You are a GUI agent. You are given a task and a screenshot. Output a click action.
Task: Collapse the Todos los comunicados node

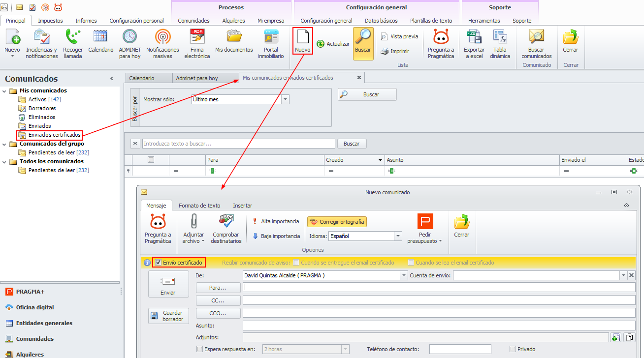click(5, 161)
